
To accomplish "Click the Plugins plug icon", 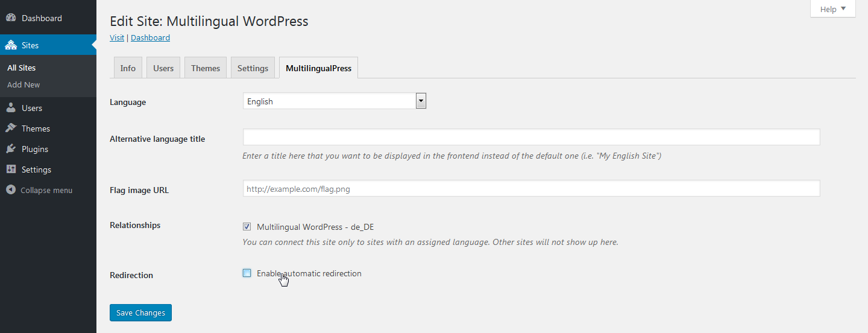I will tap(11, 149).
